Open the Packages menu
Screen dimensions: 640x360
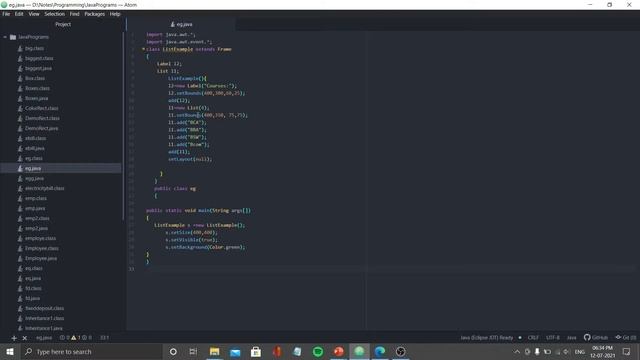coord(95,14)
